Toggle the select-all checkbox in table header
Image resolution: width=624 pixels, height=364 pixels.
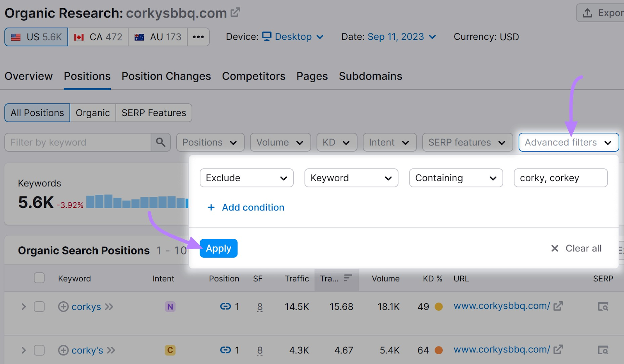39,278
